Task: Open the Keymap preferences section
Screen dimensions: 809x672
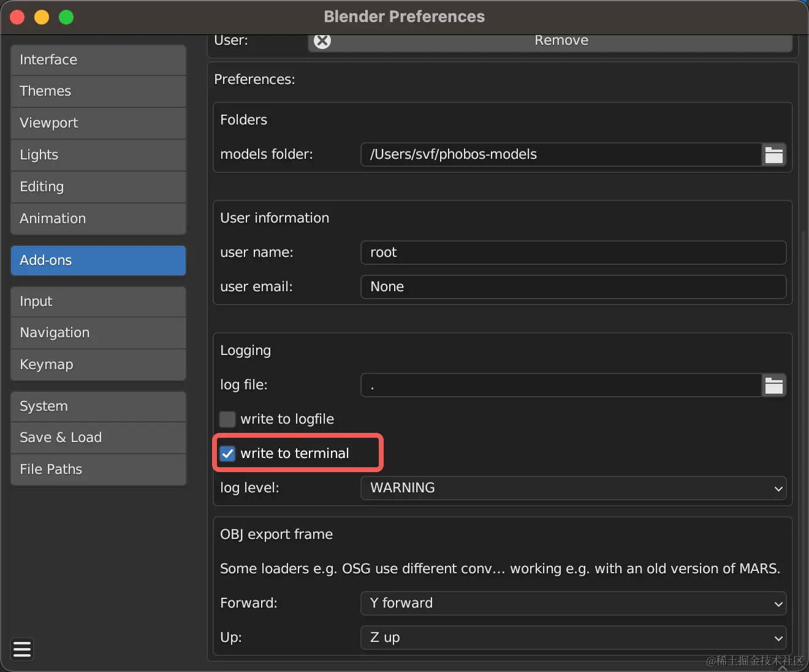Action: (98, 365)
